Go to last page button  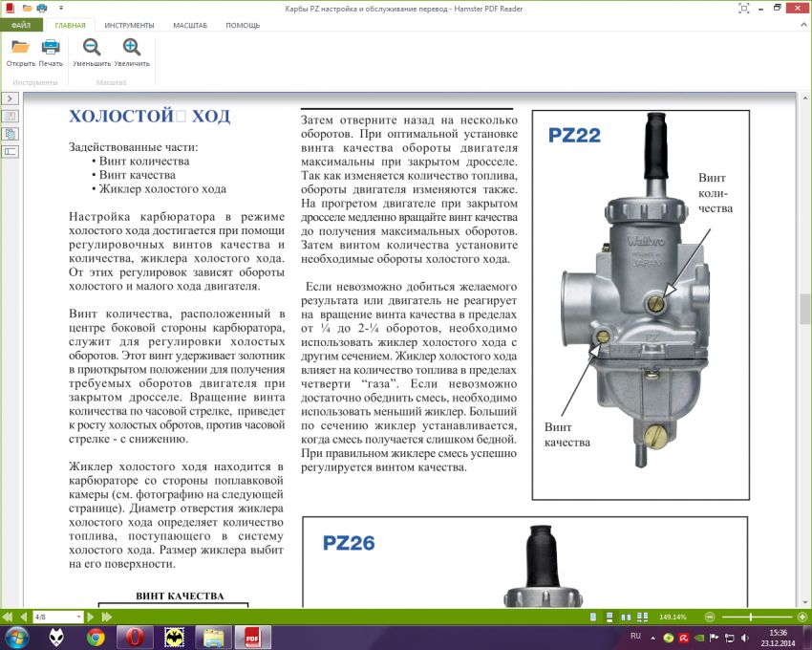coord(107,617)
